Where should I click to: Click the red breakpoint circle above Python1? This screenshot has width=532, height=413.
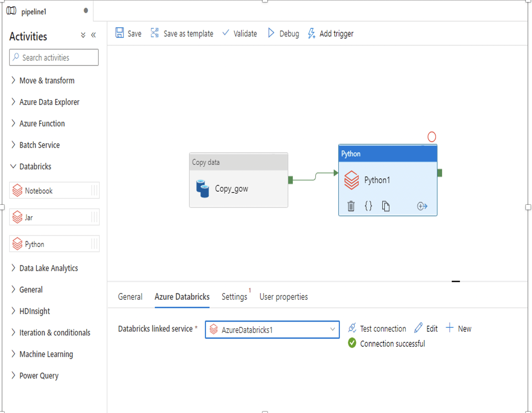tap(432, 137)
